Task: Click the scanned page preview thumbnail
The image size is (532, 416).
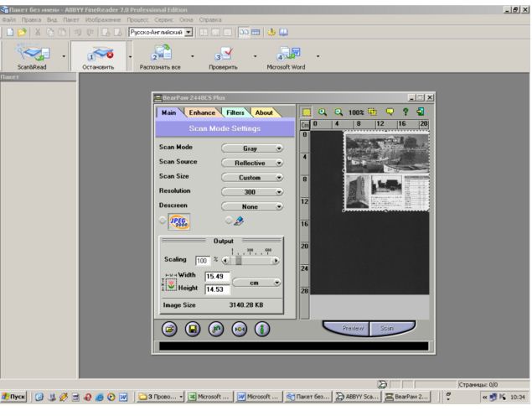Action: 387,171
